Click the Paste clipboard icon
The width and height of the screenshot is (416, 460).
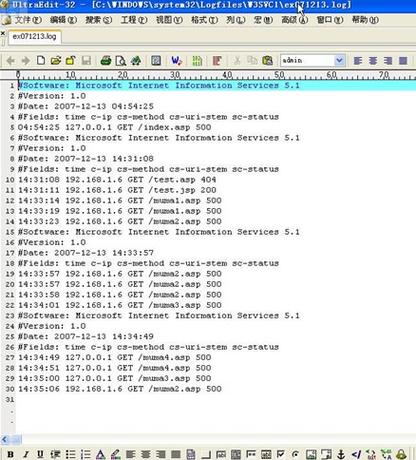[267, 60]
